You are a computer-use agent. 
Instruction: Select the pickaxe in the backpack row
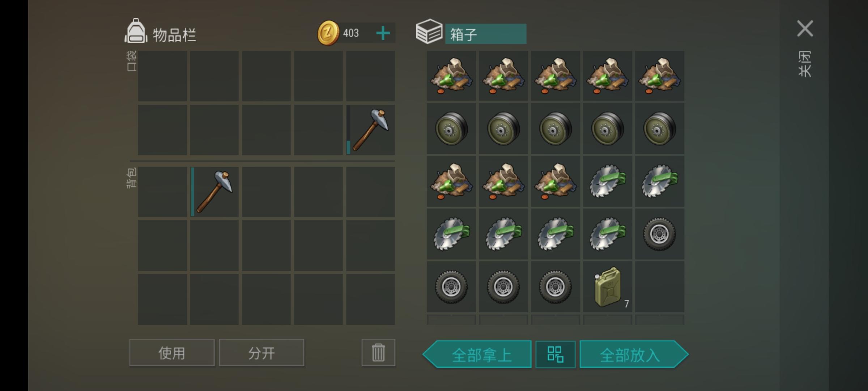point(214,192)
